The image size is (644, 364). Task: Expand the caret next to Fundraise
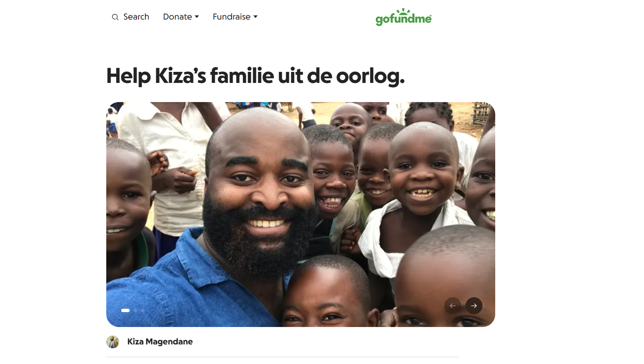(255, 17)
